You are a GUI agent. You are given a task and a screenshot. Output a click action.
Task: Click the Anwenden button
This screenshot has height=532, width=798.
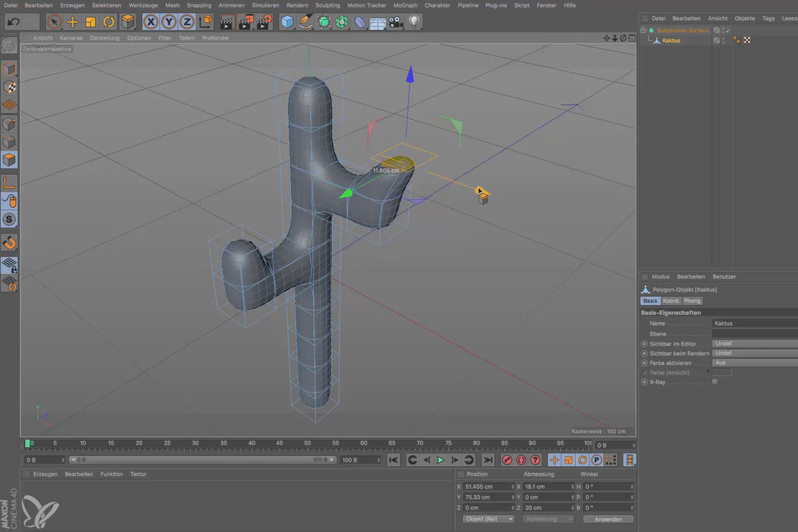pos(608,519)
